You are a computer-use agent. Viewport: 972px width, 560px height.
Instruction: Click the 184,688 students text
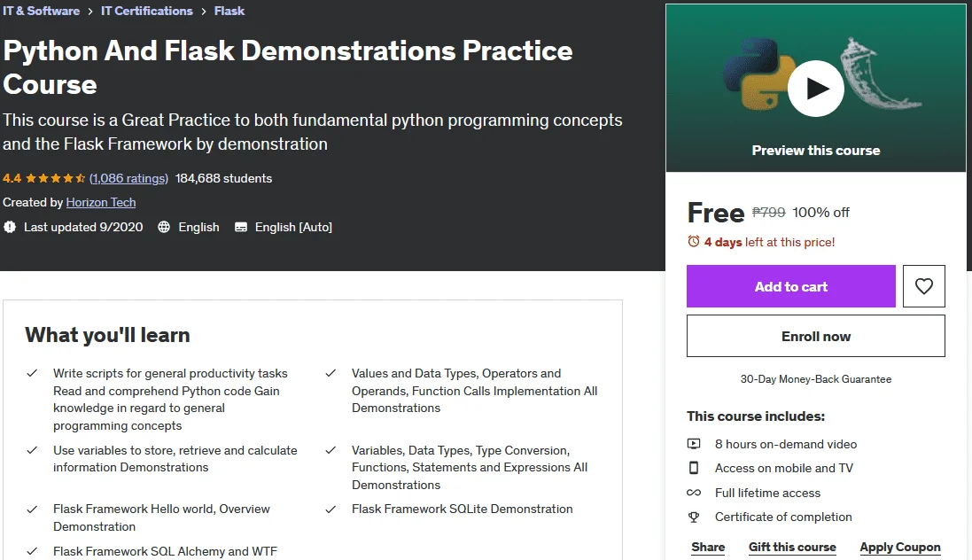[x=224, y=179]
